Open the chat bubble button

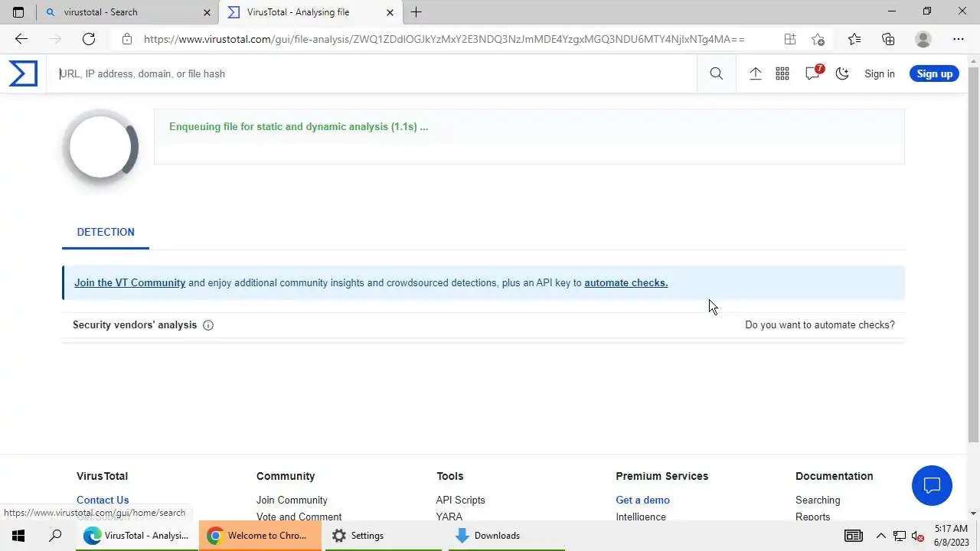pos(932,485)
